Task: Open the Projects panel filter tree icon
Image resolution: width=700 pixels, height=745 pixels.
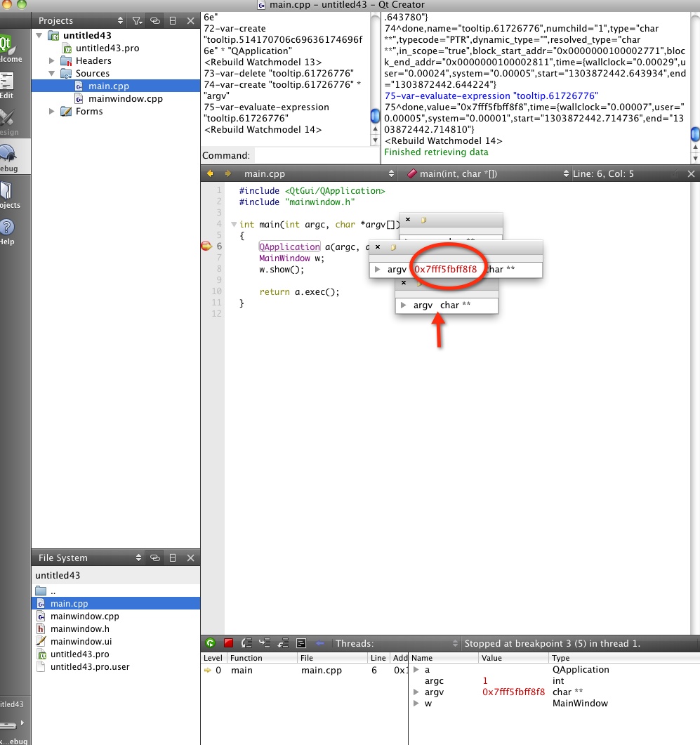Action: [138, 21]
